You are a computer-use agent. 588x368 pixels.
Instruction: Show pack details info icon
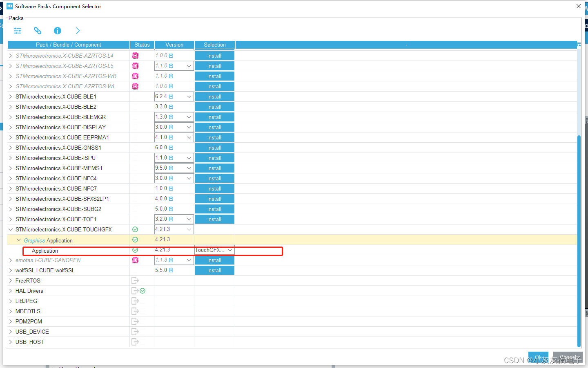(x=58, y=31)
